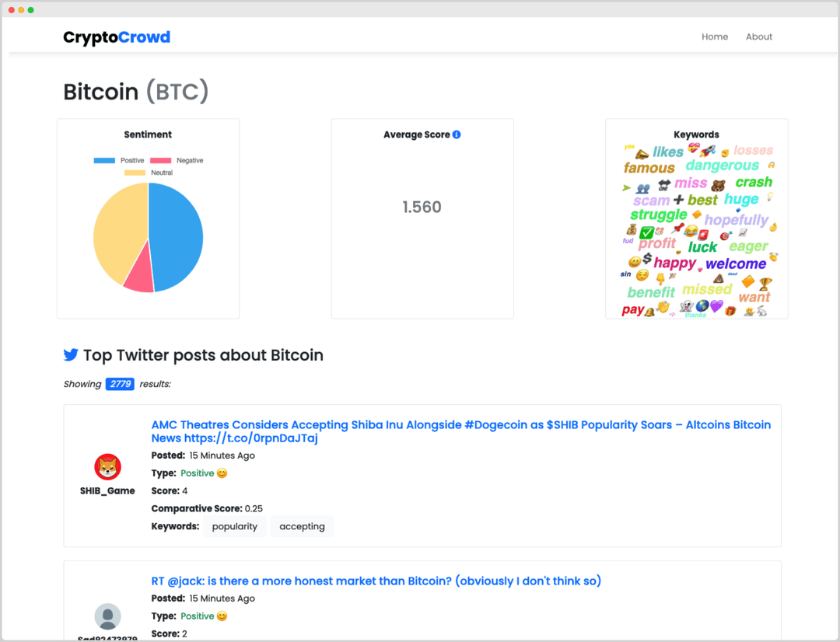Open the Home menu item
840x642 pixels.
715,37
